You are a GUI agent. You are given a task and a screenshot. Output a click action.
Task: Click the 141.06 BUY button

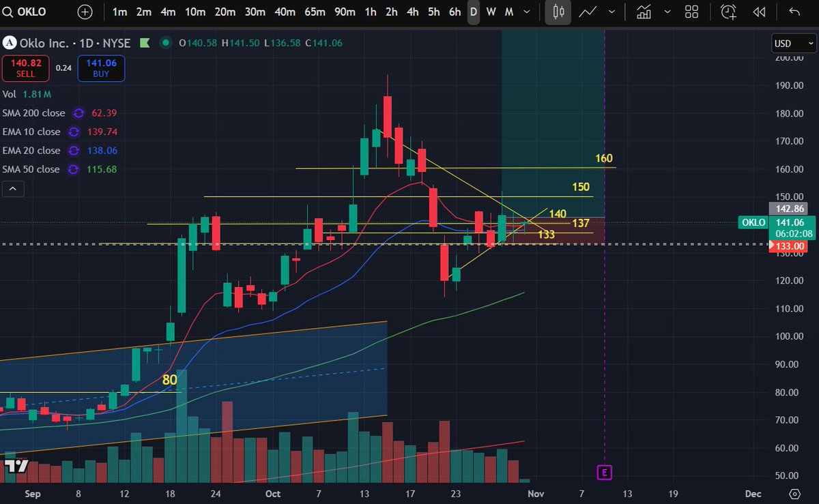pyautogui.click(x=101, y=68)
